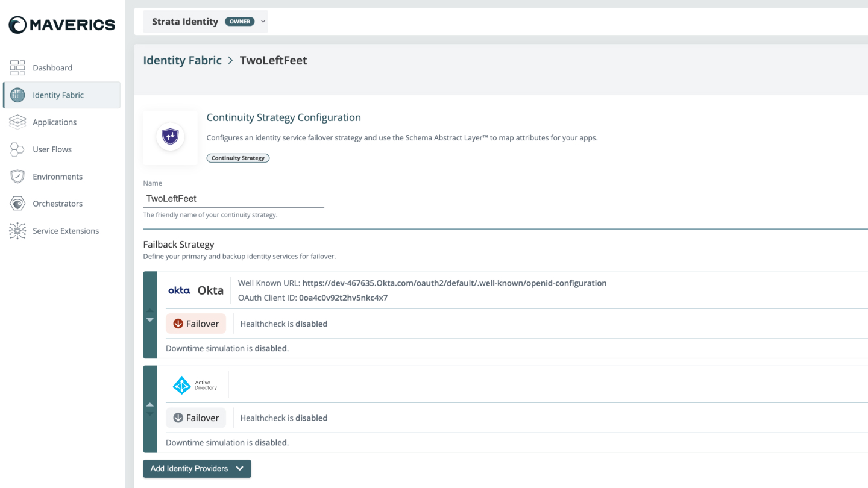Open the Service Extensions page
The width and height of the screenshot is (868, 488).
click(61, 230)
